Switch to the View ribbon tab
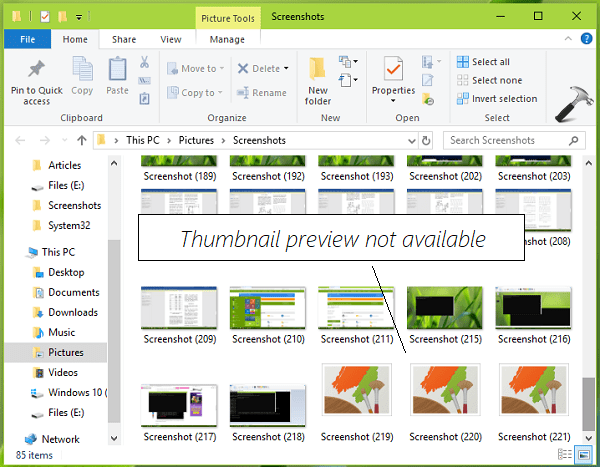This screenshot has width=600, height=467. (x=171, y=40)
